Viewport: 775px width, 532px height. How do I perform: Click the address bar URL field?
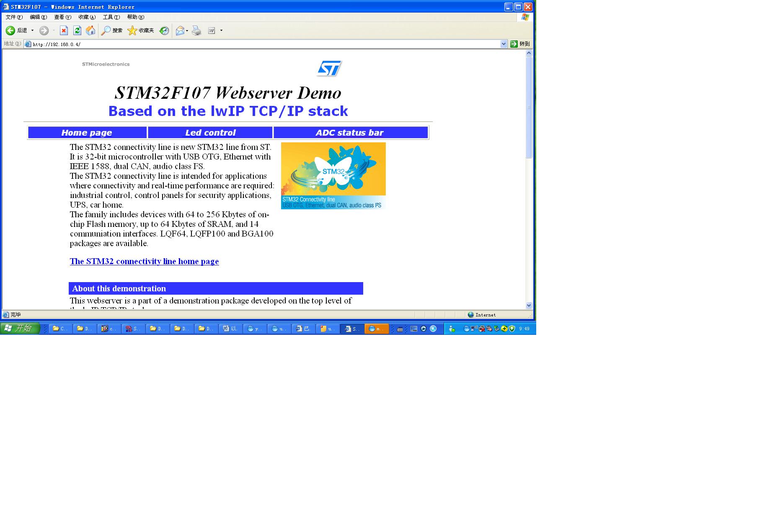click(266, 44)
